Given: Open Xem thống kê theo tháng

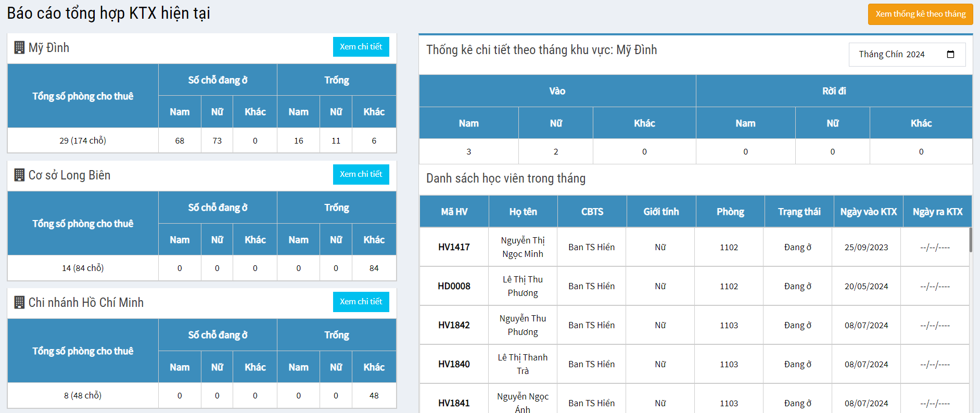Looking at the screenshot, I should [920, 14].
